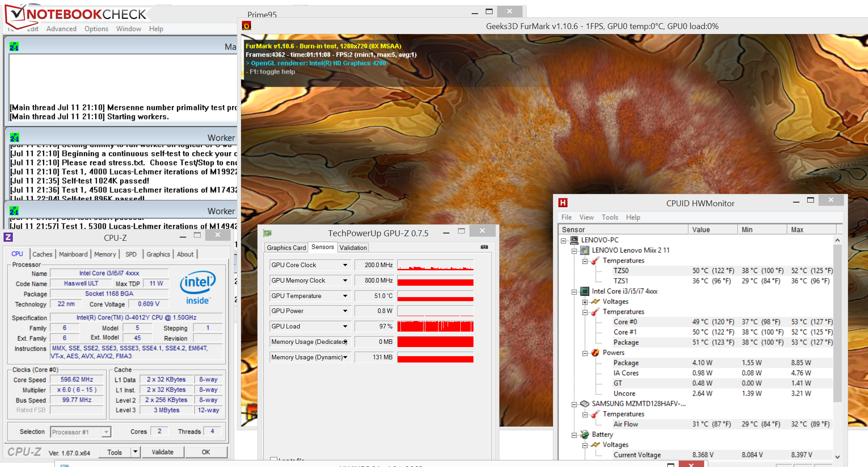868x467 pixels.
Task: Click the thermometer icon beside SAMSUNG Temperatures
Action: pyautogui.click(x=596, y=414)
